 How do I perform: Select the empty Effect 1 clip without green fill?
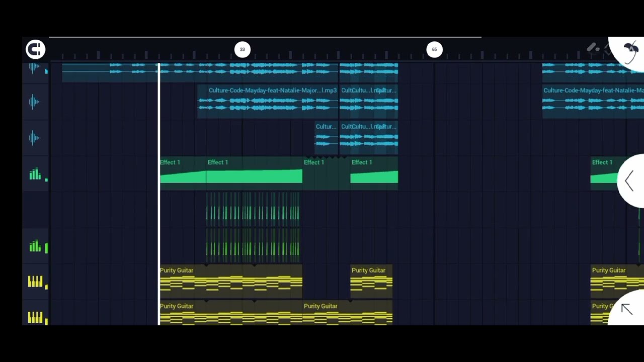coord(327,173)
